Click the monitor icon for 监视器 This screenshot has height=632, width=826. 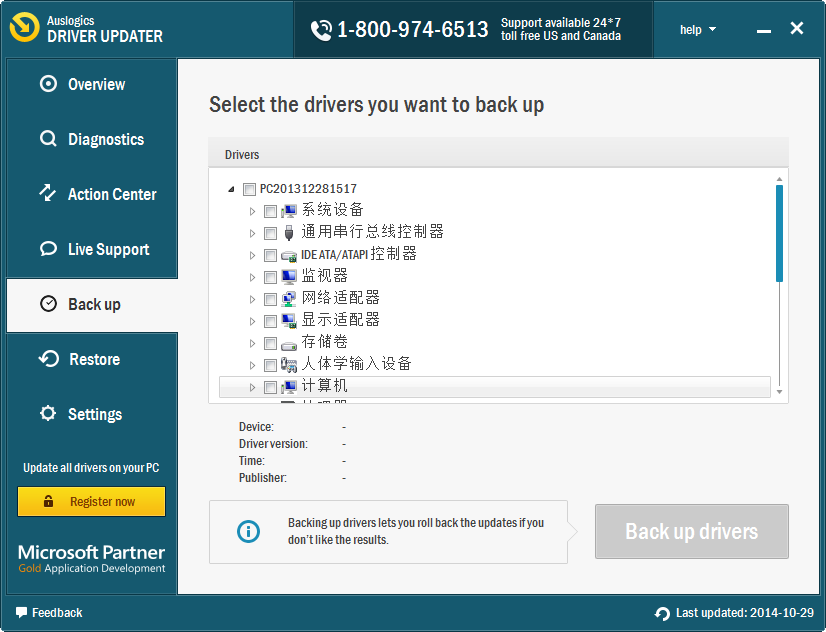coord(289,277)
